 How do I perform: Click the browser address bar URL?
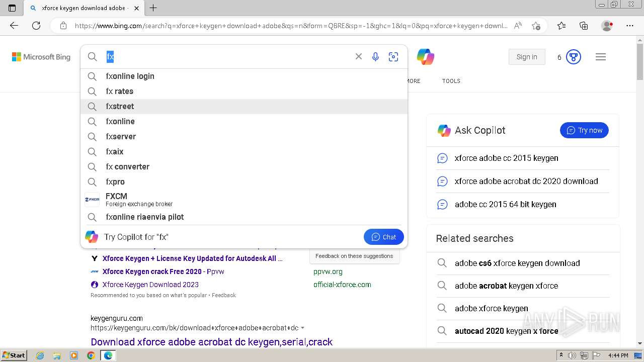pos(291,26)
